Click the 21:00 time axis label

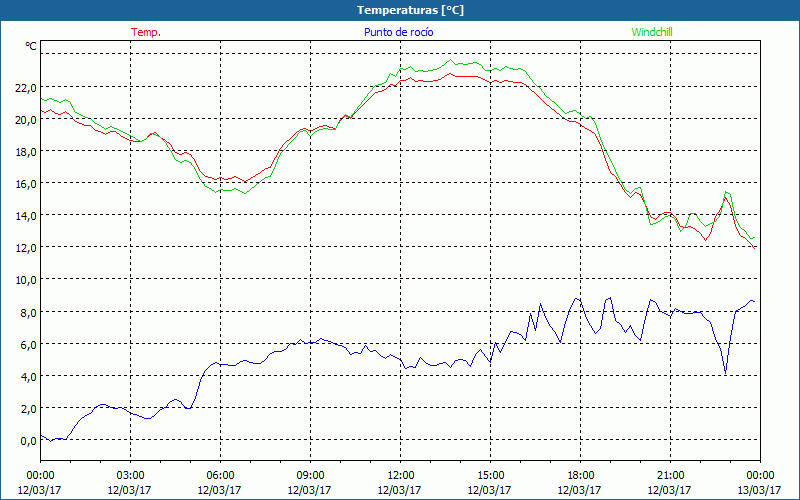[x=670, y=476]
